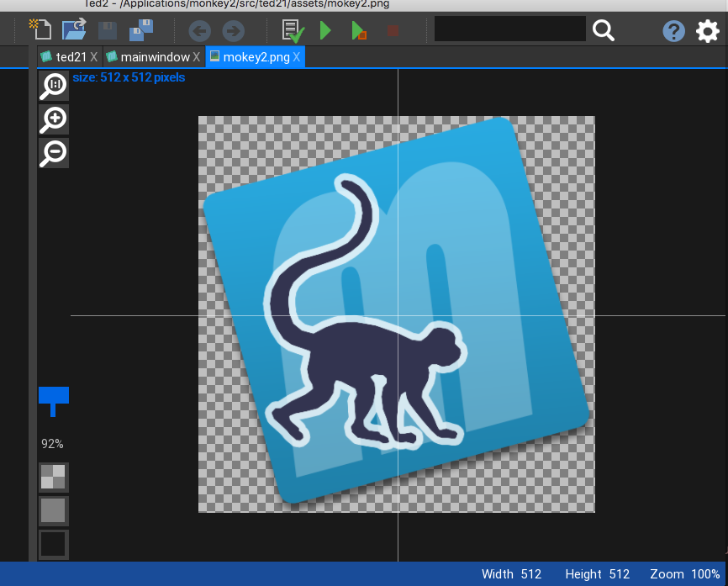Switch to the mainwindow tab
Image resolution: width=728 pixels, height=586 pixels.
(155, 57)
